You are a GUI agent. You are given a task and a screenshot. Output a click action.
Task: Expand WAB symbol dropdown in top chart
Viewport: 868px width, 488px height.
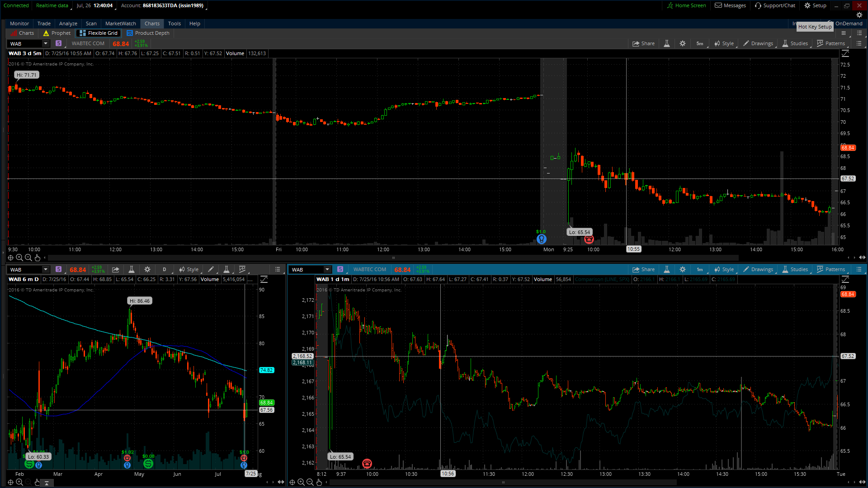click(45, 43)
